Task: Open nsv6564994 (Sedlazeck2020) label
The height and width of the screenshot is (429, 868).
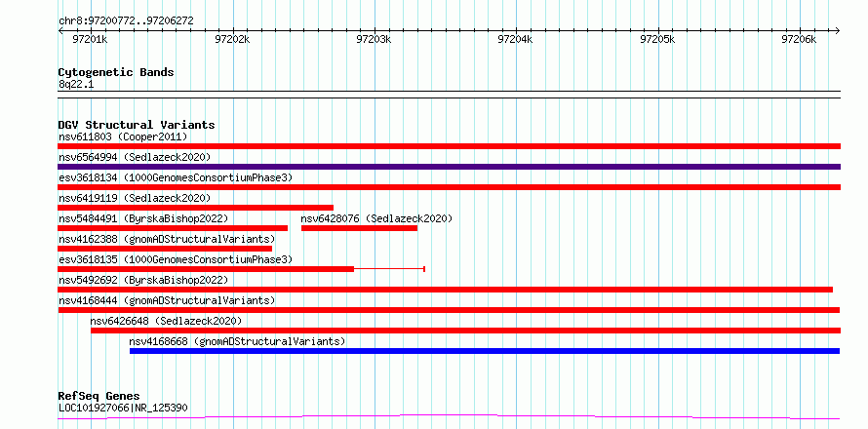Action: point(135,157)
